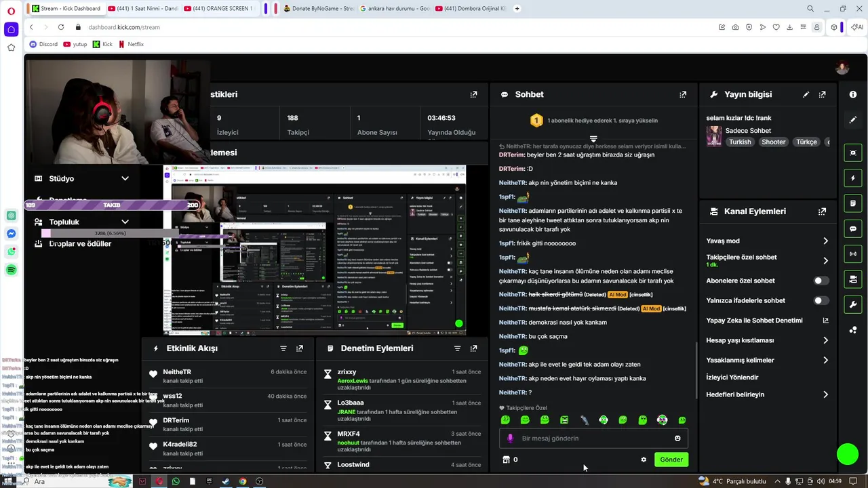Open the Discord bookmark
This screenshot has height=488, width=868.
[x=43, y=44]
